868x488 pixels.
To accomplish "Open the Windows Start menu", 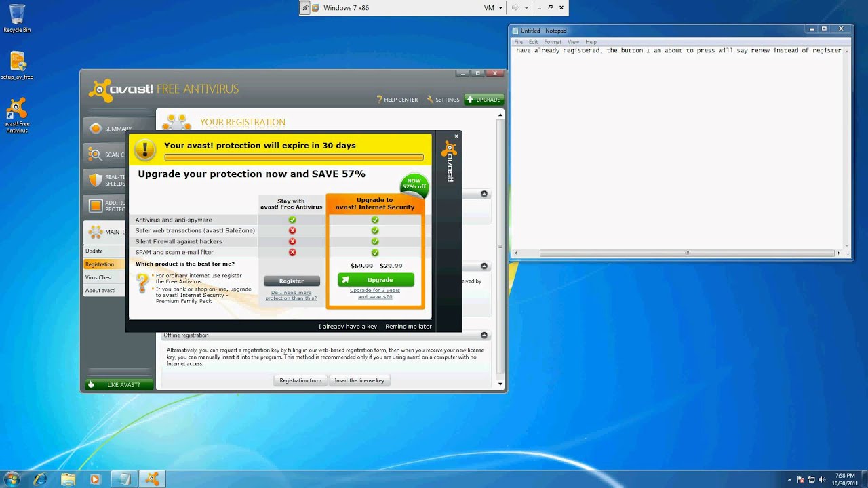I will [x=12, y=479].
